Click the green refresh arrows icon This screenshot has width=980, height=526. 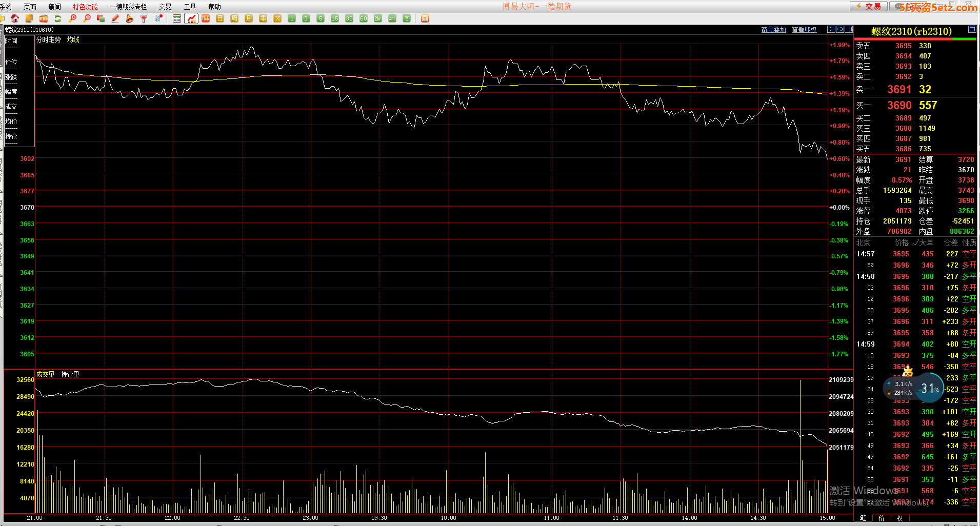pyautogui.click(x=58, y=18)
